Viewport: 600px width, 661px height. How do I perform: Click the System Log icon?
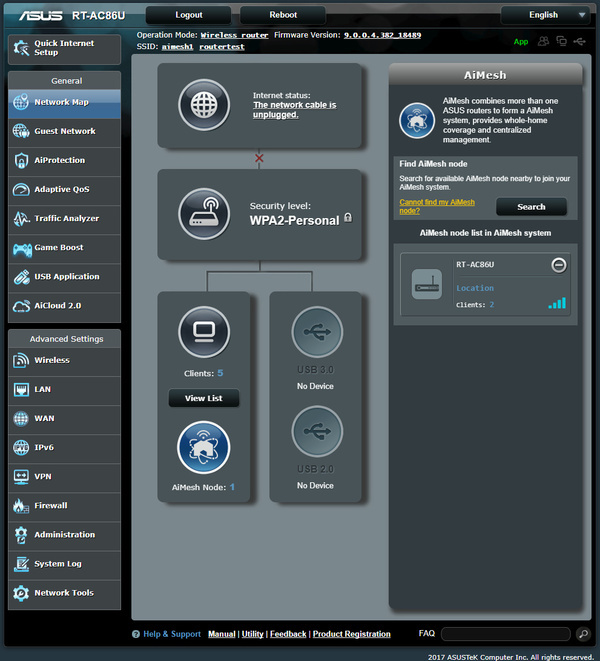pos(21,564)
